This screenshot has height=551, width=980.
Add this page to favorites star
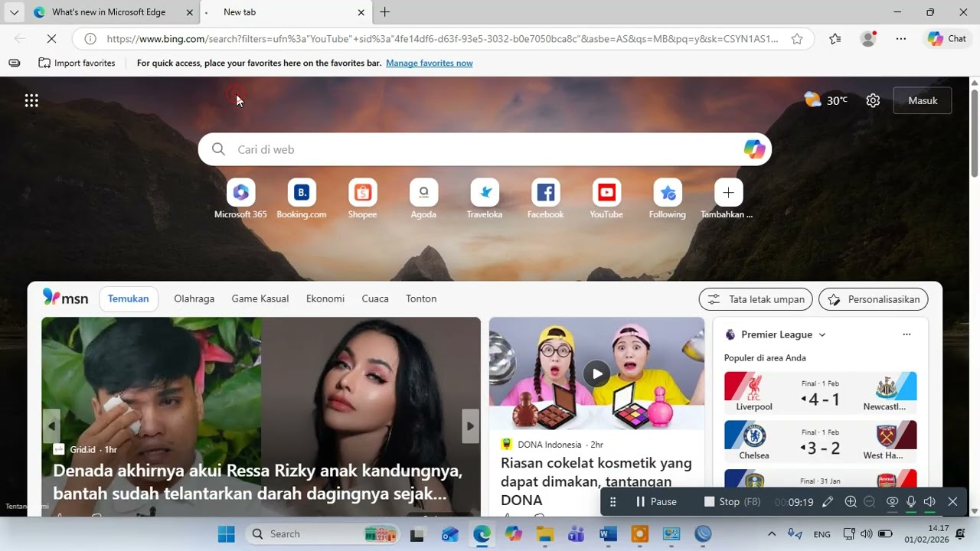(797, 38)
